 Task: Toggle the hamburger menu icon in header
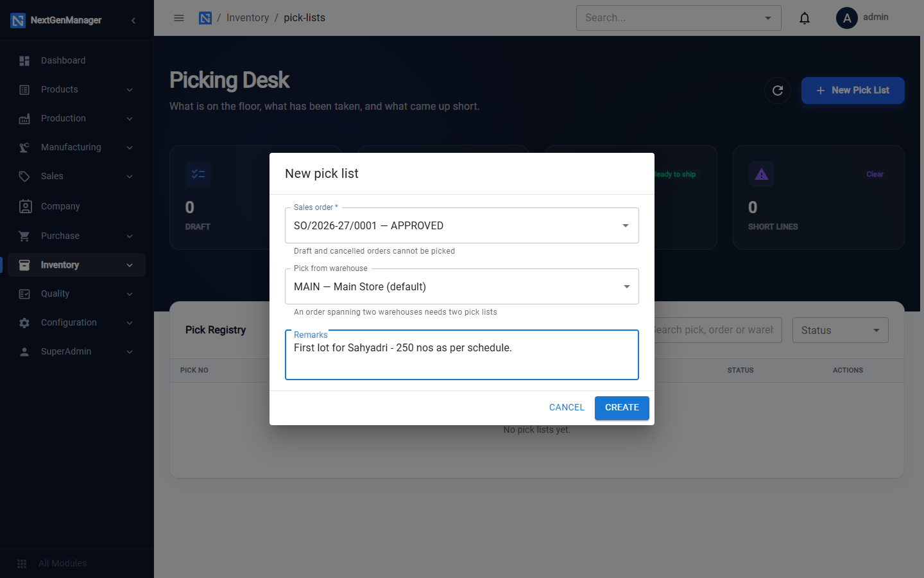tap(179, 18)
